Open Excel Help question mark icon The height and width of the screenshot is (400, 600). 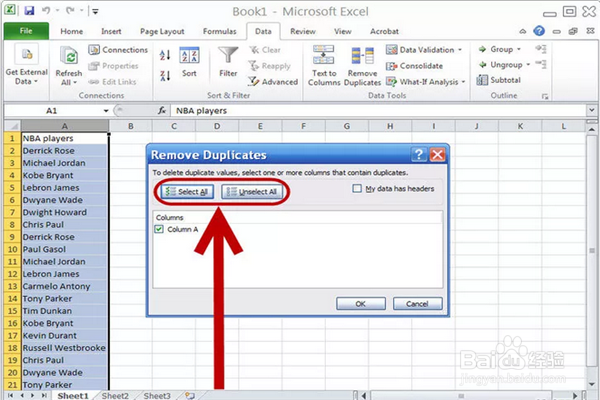539,31
